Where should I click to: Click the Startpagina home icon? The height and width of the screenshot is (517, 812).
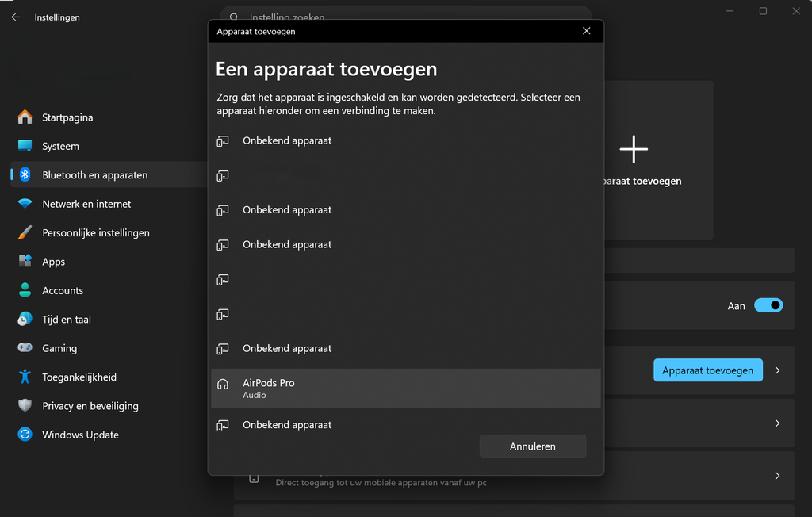[x=25, y=117]
